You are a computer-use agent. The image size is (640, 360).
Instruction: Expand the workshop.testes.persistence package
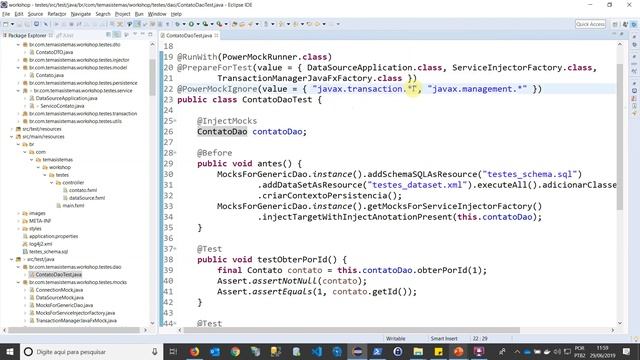click(18, 83)
